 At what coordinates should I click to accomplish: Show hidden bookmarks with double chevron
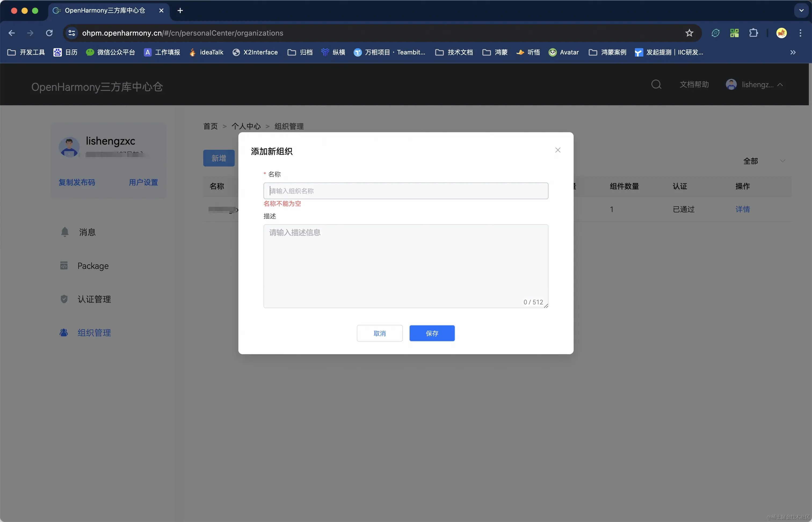793,52
